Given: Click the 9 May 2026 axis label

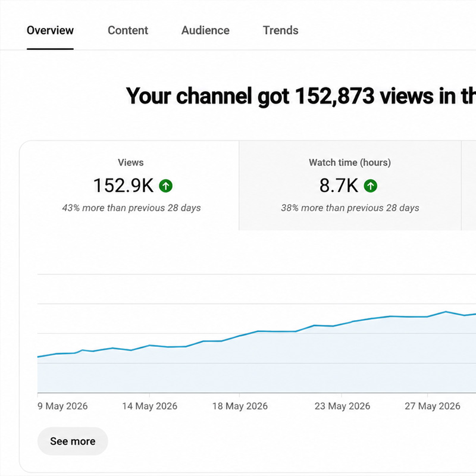Looking at the screenshot, I should [x=62, y=406].
